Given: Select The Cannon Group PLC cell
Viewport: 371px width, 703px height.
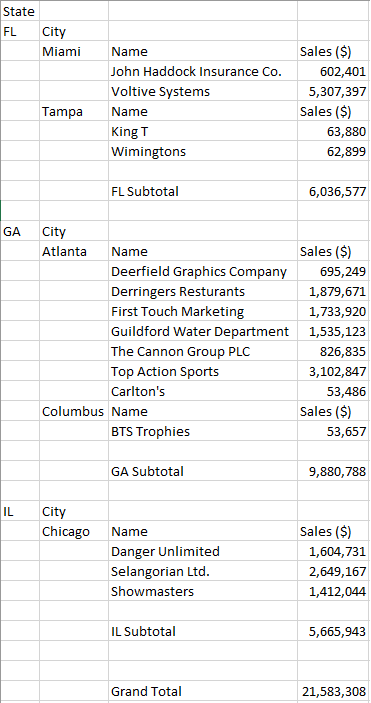Looking at the screenshot, I should 203,352.
